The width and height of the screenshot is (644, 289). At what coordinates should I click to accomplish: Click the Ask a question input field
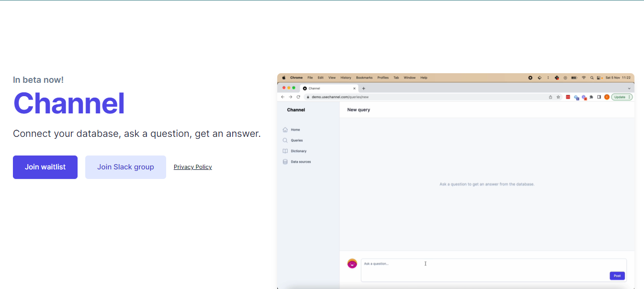[494, 270]
